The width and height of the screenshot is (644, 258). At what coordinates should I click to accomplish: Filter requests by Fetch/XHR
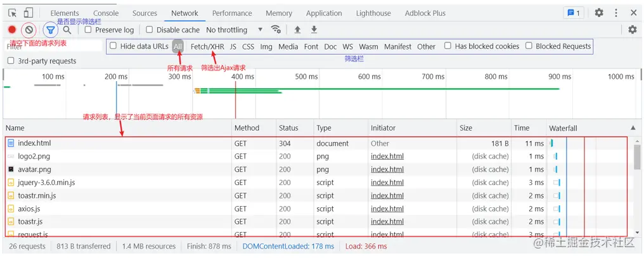pyautogui.click(x=207, y=46)
